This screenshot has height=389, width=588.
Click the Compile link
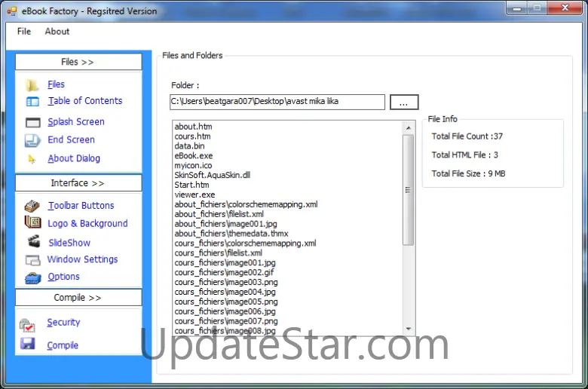[63, 345]
